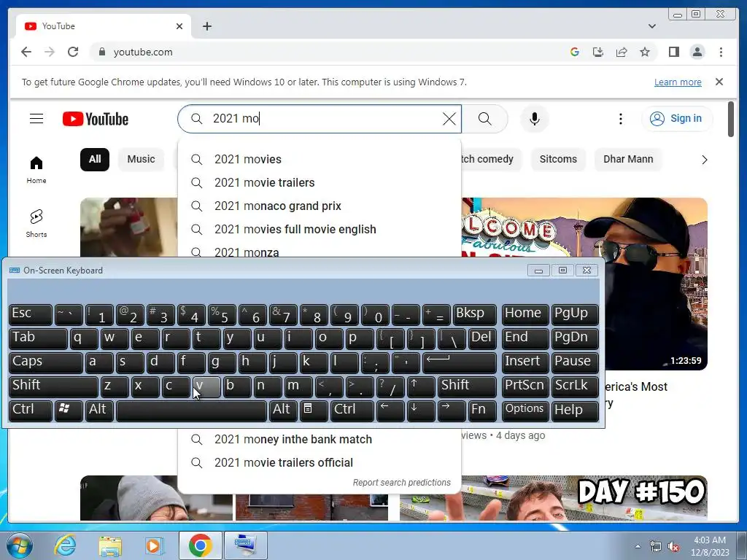Install app icon in address bar
747x560 pixels.
coord(598,52)
